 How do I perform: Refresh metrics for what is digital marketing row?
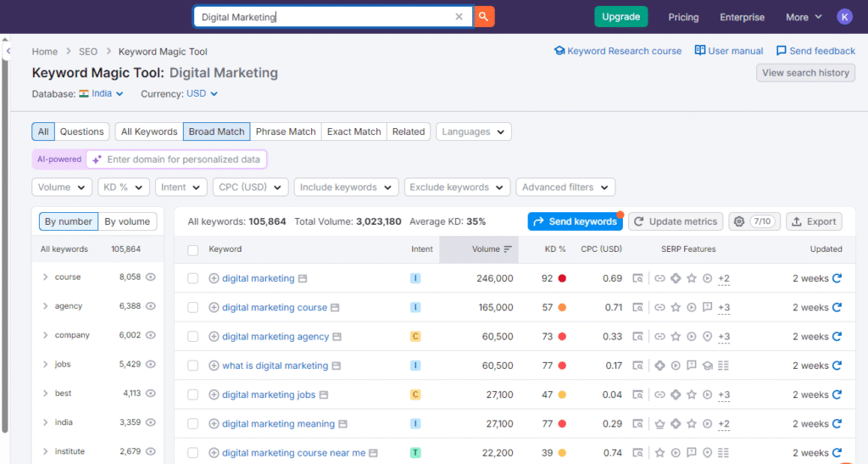[x=837, y=366]
